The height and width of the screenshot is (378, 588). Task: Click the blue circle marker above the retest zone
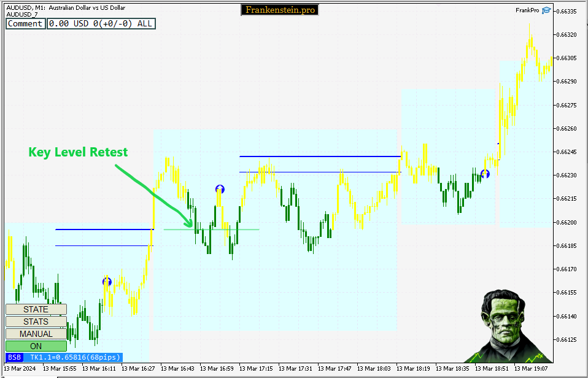tap(220, 190)
